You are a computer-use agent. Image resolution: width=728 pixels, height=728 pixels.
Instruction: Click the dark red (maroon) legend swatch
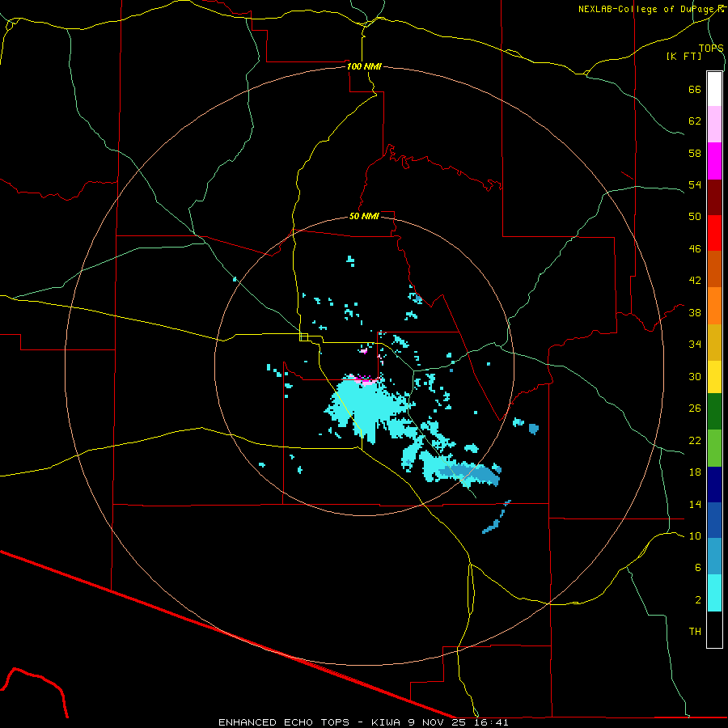point(714,197)
